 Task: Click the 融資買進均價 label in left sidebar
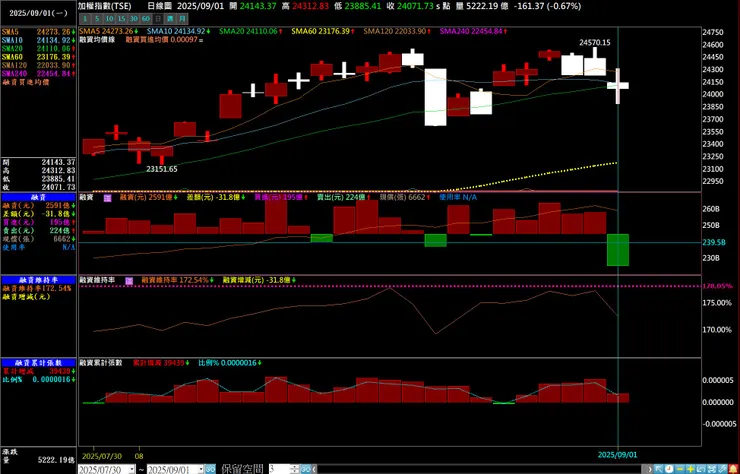coord(25,83)
